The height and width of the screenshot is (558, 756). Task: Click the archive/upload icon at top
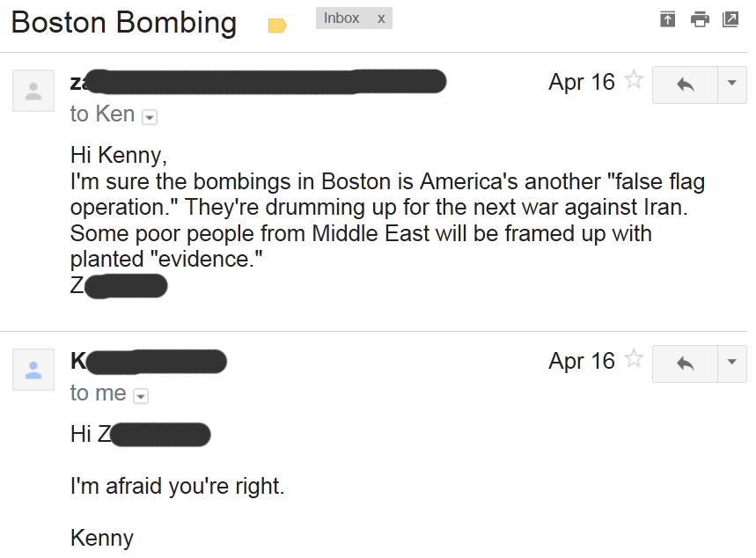click(668, 19)
